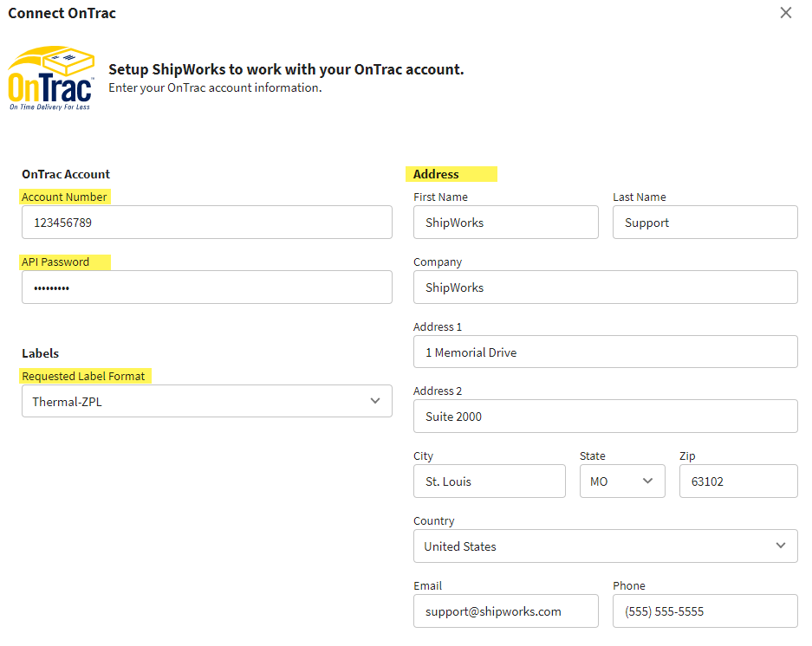Click the "Company" label
Viewport: 812px width, 646px height.
tap(438, 262)
